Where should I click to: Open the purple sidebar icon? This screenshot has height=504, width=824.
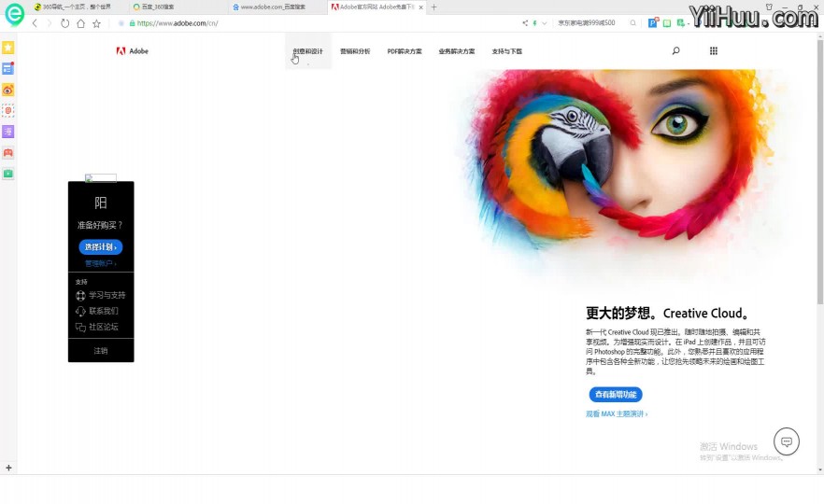tap(7, 132)
